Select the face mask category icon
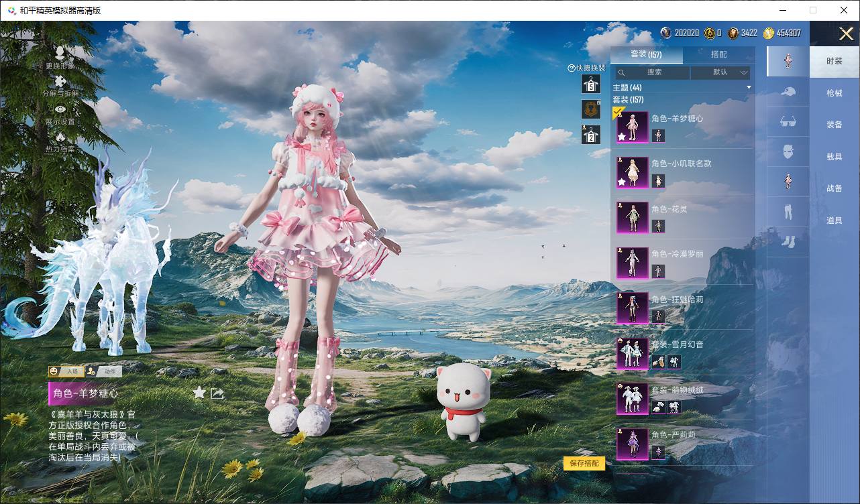 point(788,151)
